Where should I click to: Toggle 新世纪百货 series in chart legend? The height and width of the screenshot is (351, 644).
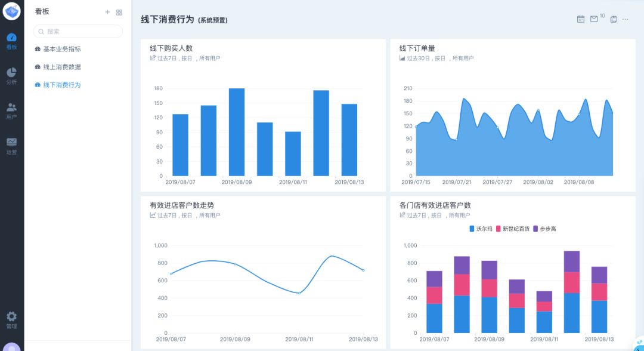click(512, 229)
